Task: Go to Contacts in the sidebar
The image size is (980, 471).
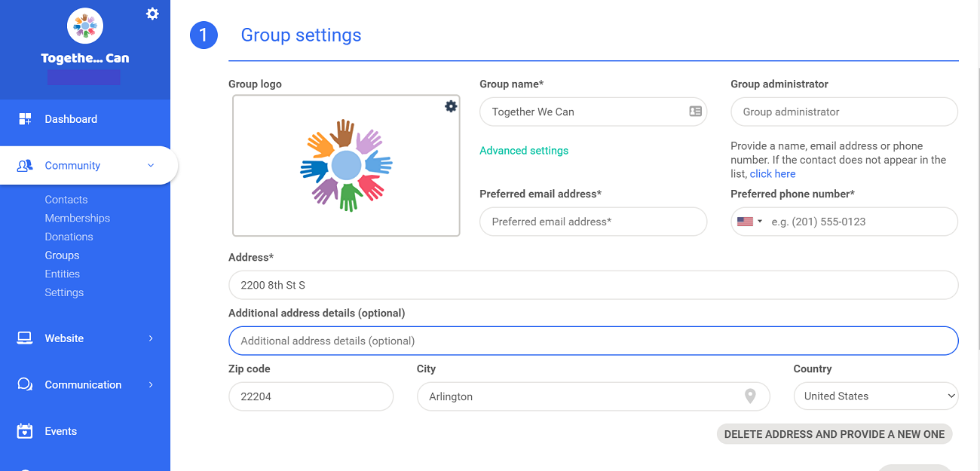Action: pos(66,199)
